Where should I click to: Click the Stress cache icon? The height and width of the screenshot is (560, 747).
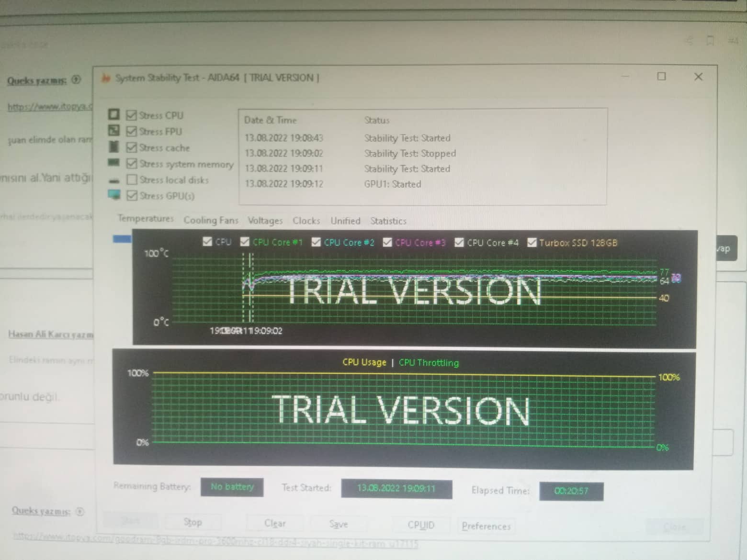click(114, 146)
